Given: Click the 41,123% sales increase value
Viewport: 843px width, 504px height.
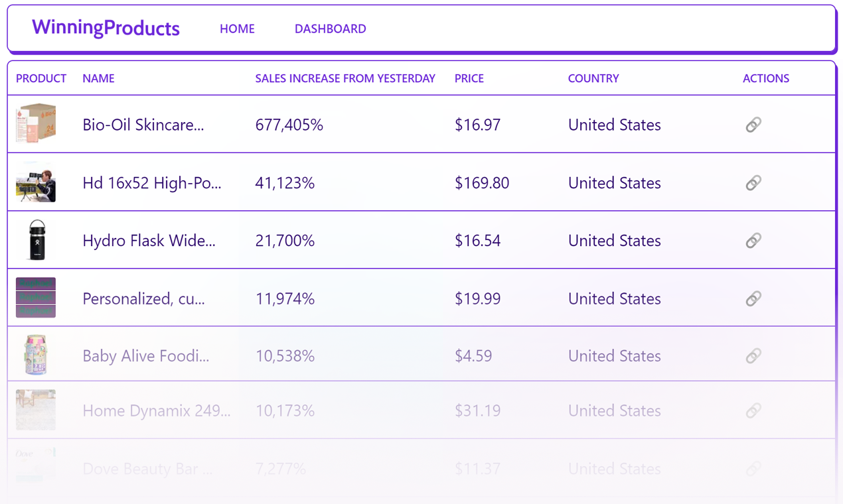Looking at the screenshot, I should point(285,183).
